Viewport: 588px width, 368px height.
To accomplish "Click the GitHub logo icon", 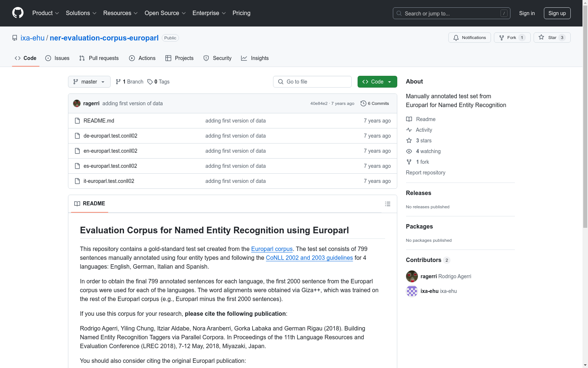I will click(18, 13).
